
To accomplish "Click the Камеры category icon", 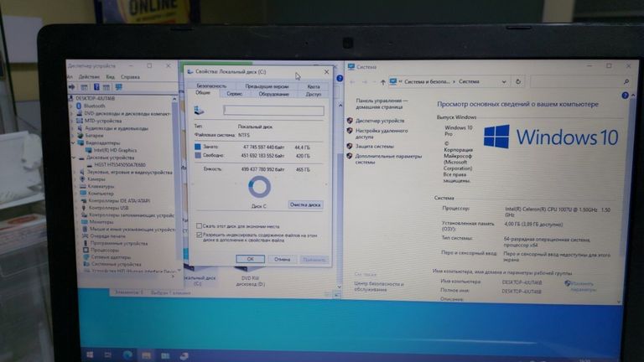I will coord(82,179).
